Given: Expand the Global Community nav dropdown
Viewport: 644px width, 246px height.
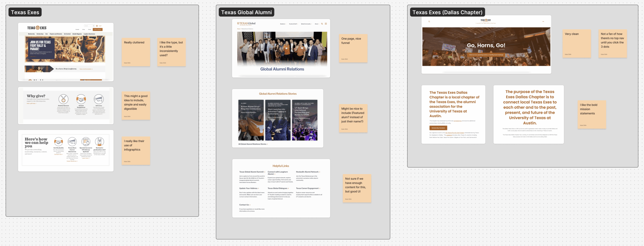Looking at the screenshot, I should (306, 24).
